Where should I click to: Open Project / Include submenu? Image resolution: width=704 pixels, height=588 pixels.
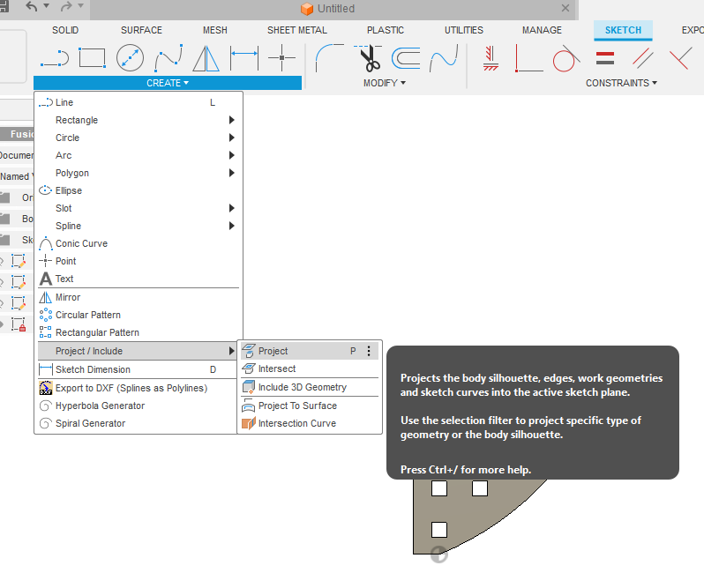(138, 351)
